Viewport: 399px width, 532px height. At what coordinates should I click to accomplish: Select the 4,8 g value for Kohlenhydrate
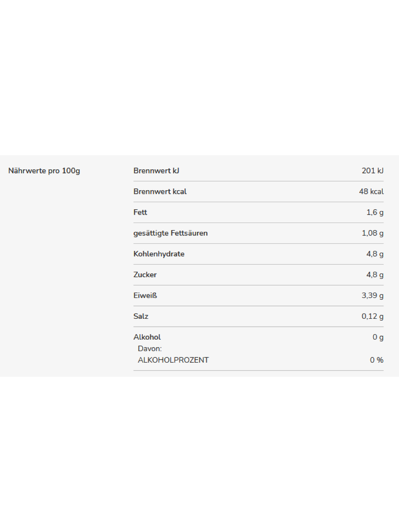375,254
